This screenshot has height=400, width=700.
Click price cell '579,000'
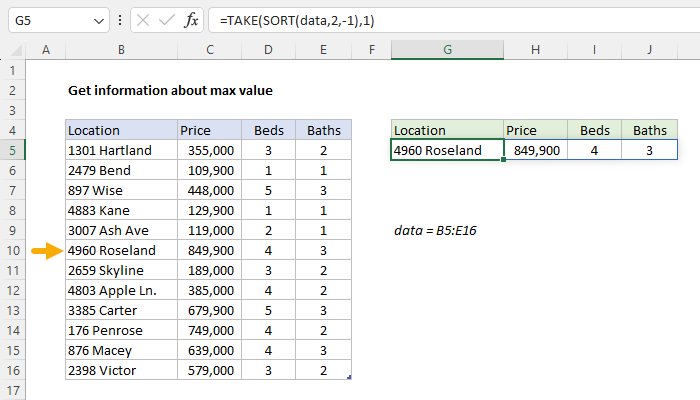(209, 370)
